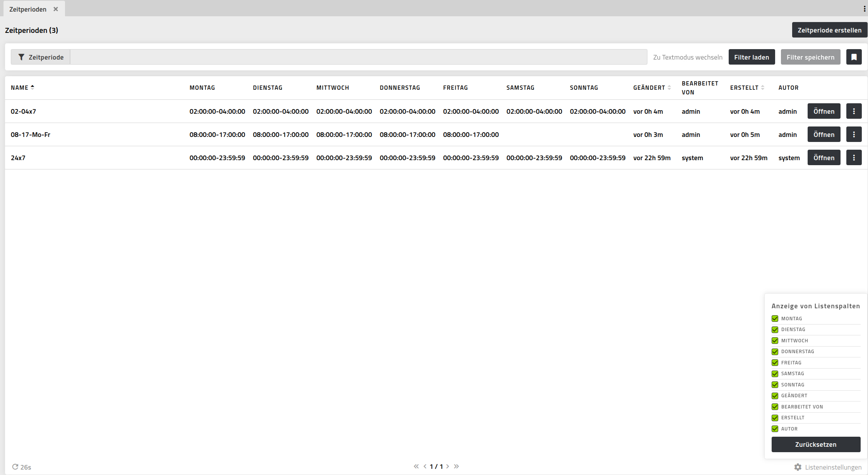Click the page indicator 1 / 1
Image resolution: width=868 pixels, height=475 pixels.
tap(436, 466)
